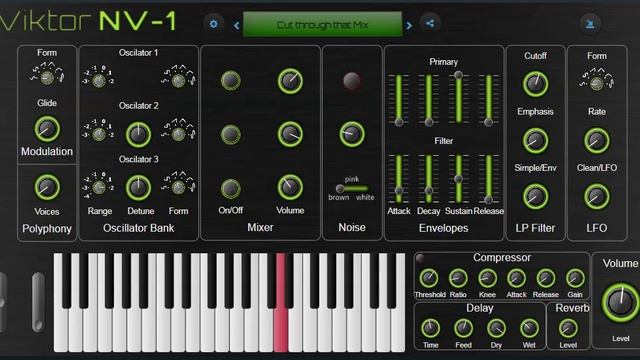Viewport: 640px width, 360px height.
Task: Toggle Oscillator 2 On/Off in Mixer
Action: [231, 134]
